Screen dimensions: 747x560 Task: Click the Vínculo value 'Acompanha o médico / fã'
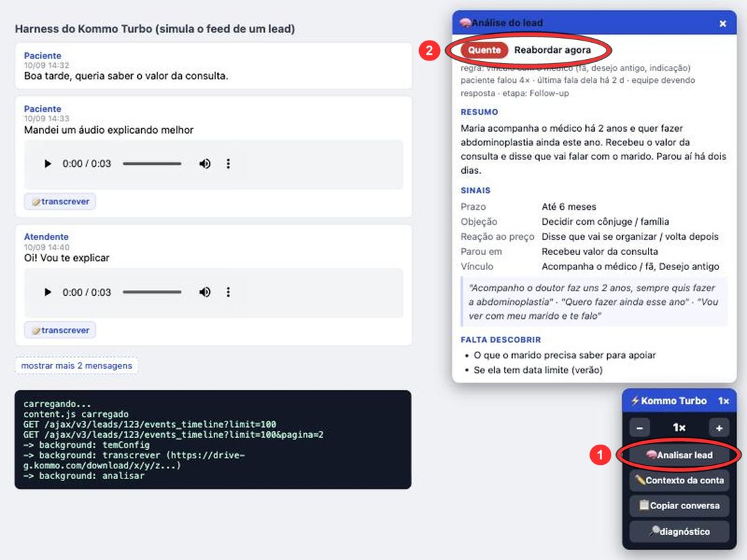click(x=630, y=266)
